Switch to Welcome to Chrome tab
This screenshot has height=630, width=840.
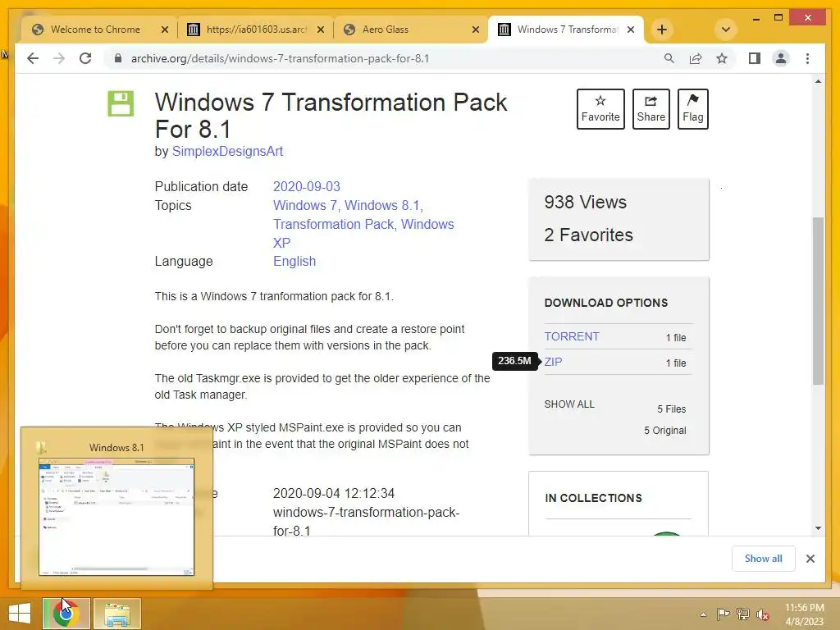95,30
